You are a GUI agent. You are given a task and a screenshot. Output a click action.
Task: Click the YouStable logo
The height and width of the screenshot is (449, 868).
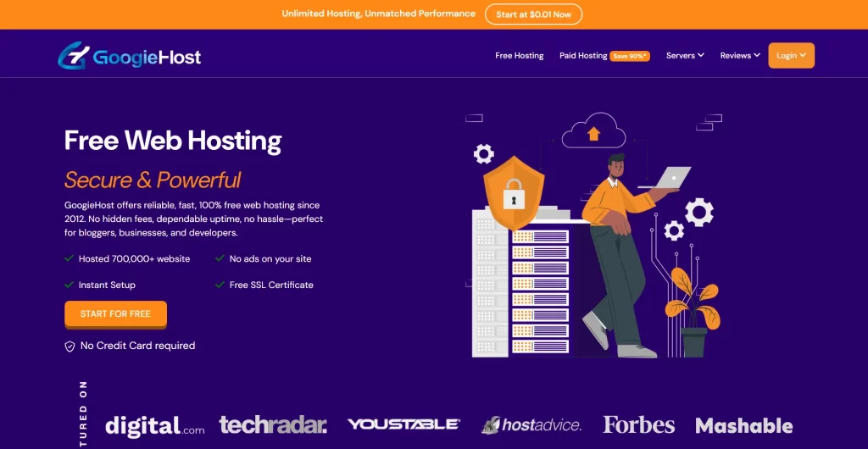coord(403,424)
